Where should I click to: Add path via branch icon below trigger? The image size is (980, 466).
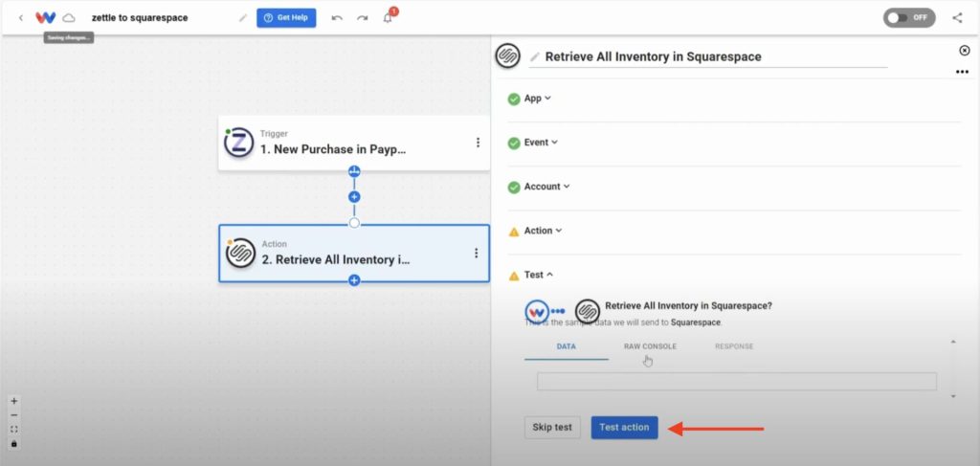[x=354, y=171]
